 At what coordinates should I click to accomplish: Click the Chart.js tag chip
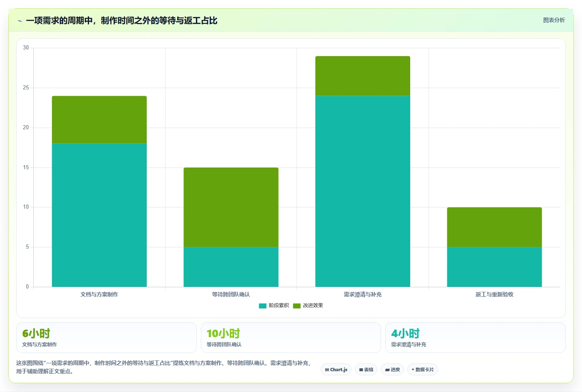click(336, 370)
